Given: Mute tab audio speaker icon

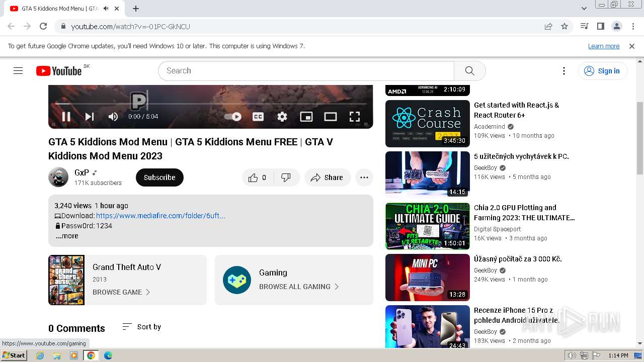Looking at the screenshot, I should point(106,9).
